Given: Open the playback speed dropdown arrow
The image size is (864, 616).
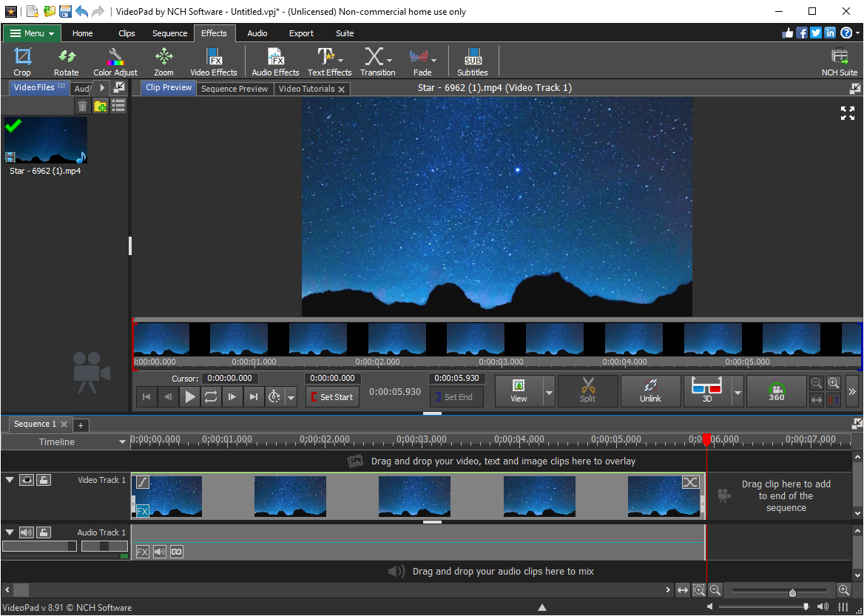Looking at the screenshot, I should tap(291, 396).
